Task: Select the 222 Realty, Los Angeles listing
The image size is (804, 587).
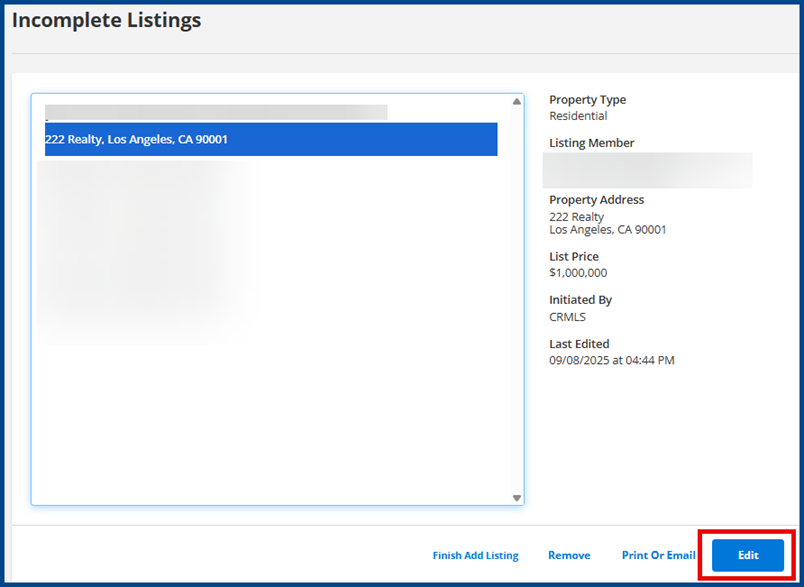Action: 270,139
